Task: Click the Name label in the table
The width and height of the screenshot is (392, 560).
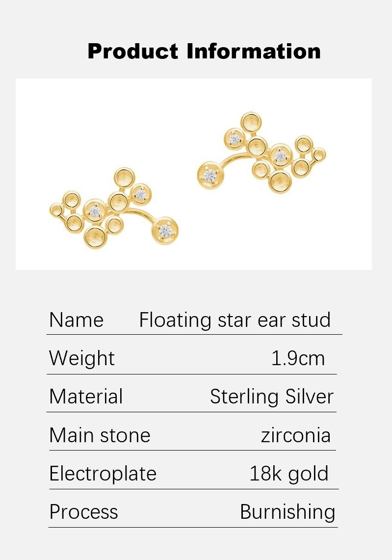Action: (77, 320)
